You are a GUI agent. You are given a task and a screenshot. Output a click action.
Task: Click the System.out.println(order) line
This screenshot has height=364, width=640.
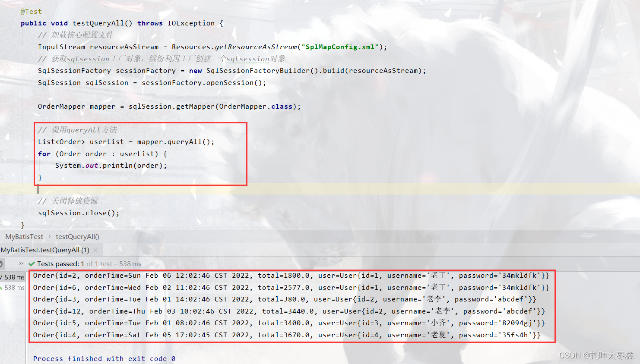(x=111, y=166)
